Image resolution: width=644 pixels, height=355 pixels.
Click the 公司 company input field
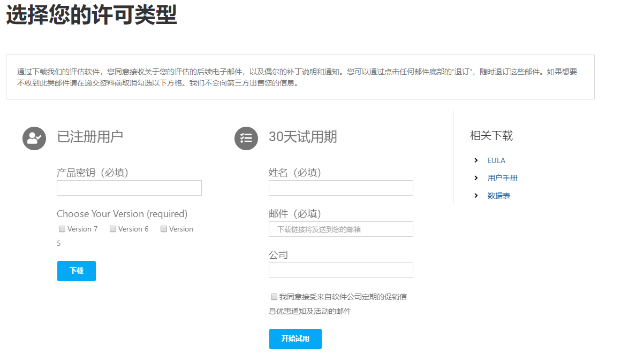click(340, 270)
